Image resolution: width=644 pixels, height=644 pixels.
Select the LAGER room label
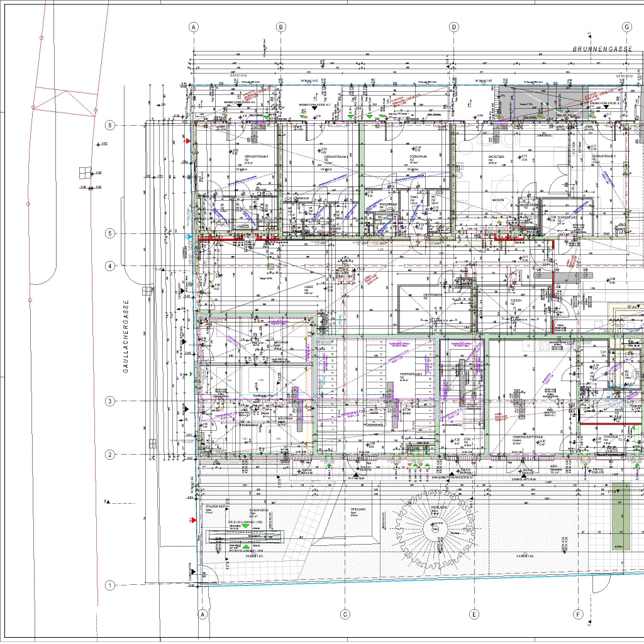[308, 287]
